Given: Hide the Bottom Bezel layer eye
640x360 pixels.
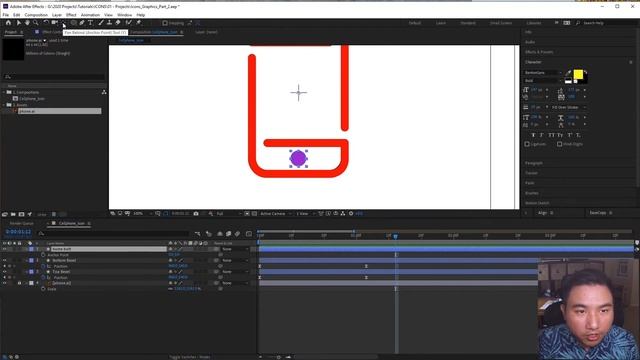Looking at the screenshot, I should tap(4, 260).
